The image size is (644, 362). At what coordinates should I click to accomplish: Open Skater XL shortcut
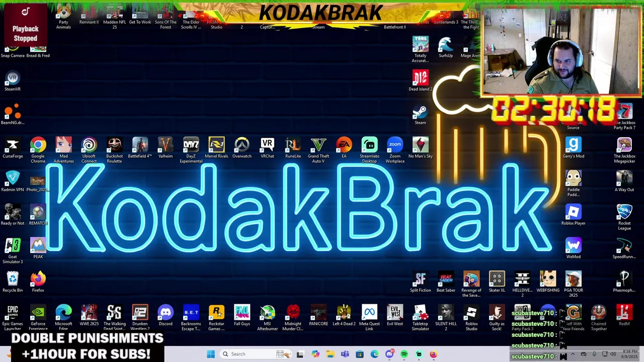(x=497, y=283)
